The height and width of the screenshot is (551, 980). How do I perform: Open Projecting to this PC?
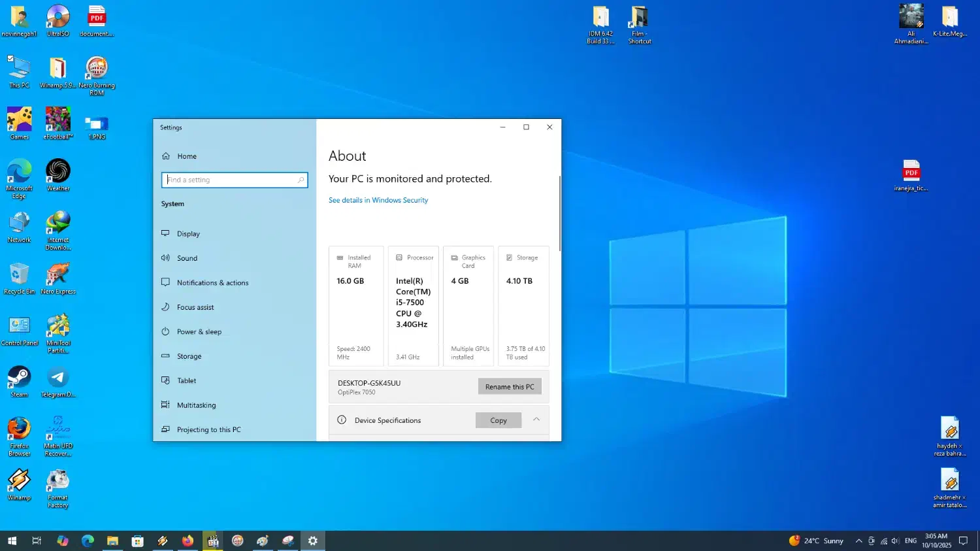(208, 430)
